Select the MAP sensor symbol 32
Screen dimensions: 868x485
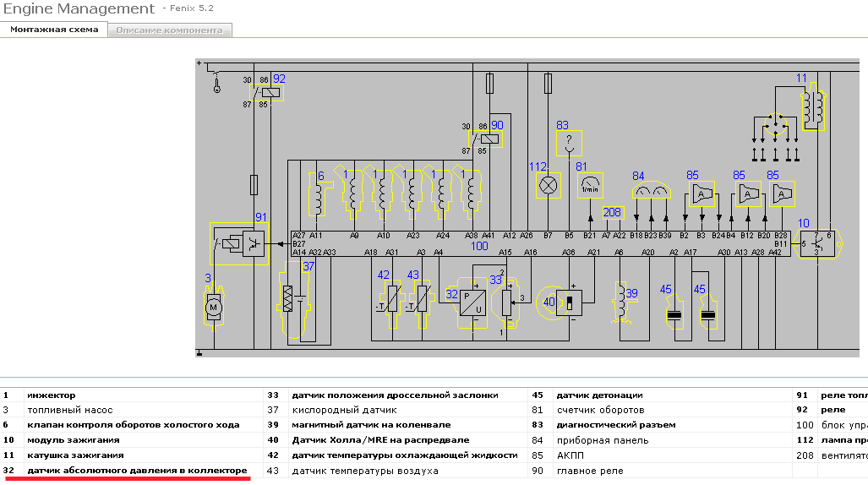[x=472, y=303]
